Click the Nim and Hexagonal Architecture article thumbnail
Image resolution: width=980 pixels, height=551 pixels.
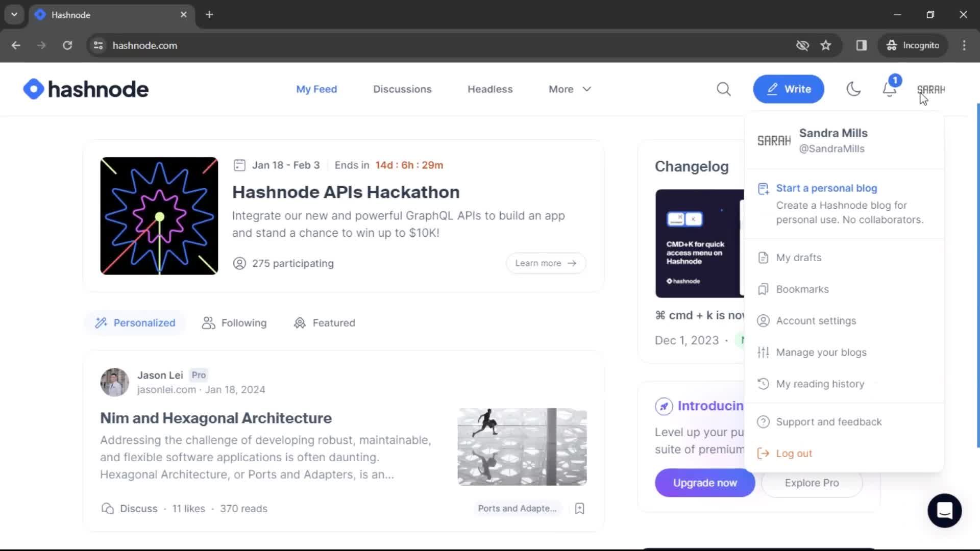coord(522,447)
